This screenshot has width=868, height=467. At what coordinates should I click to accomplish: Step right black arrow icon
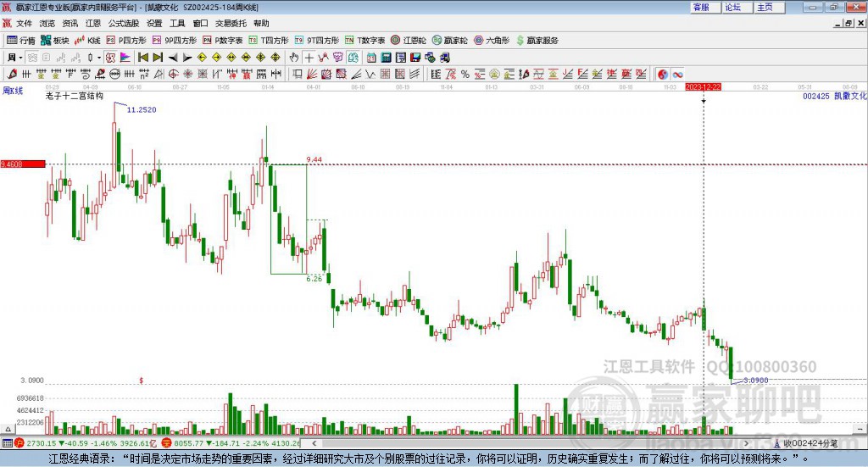click(187, 58)
